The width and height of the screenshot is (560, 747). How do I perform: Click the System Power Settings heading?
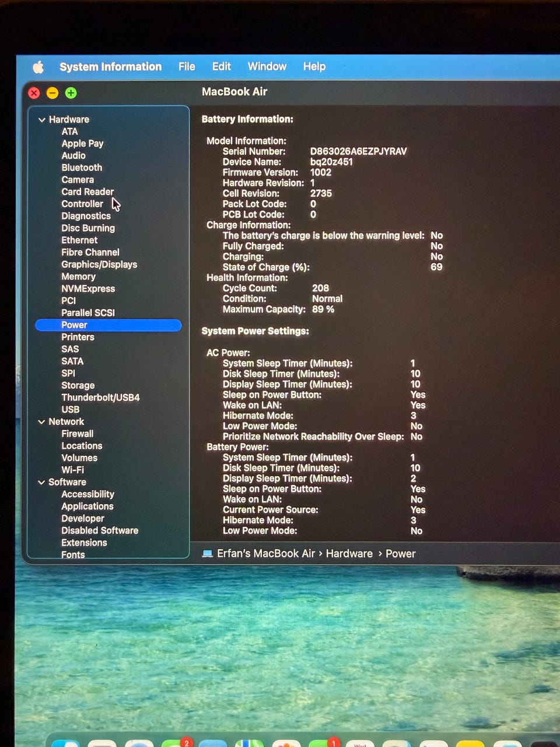[x=255, y=331]
